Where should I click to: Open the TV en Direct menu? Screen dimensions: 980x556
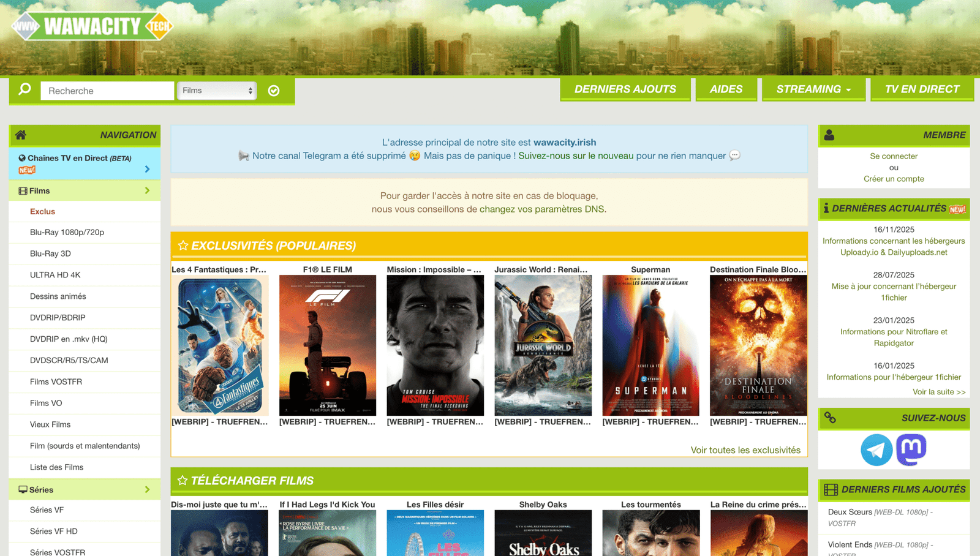click(921, 89)
